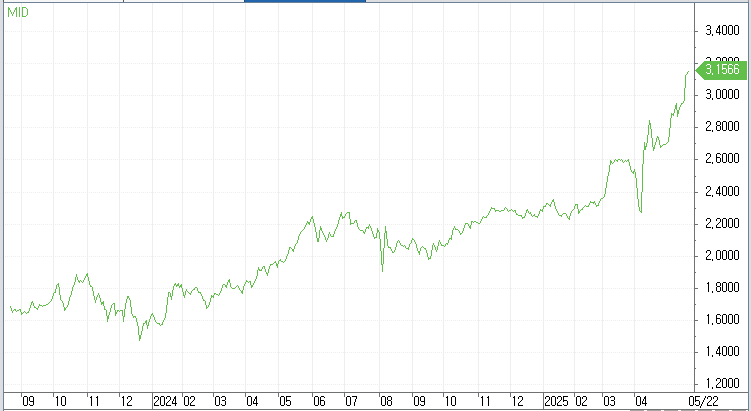
Task: Select the 2024 year marker on time axis
Action: pos(165,400)
